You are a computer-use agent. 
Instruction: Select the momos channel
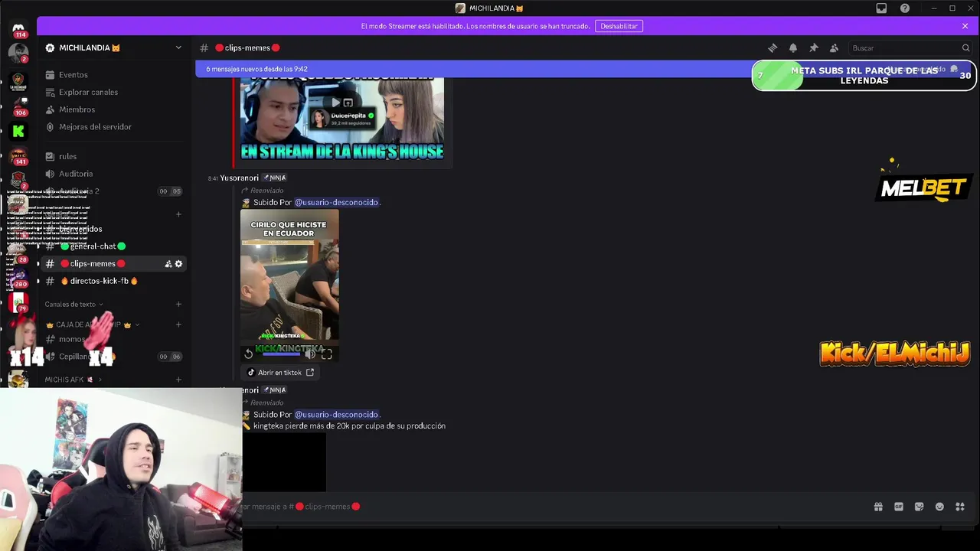[72, 339]
